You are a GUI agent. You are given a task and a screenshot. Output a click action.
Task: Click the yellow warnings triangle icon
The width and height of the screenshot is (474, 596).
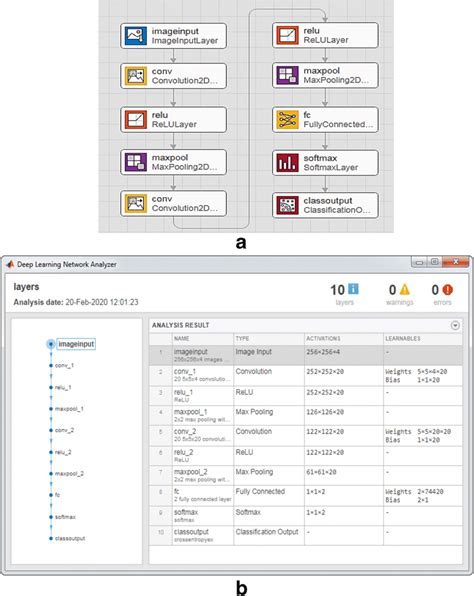click(x=405, y=290)
